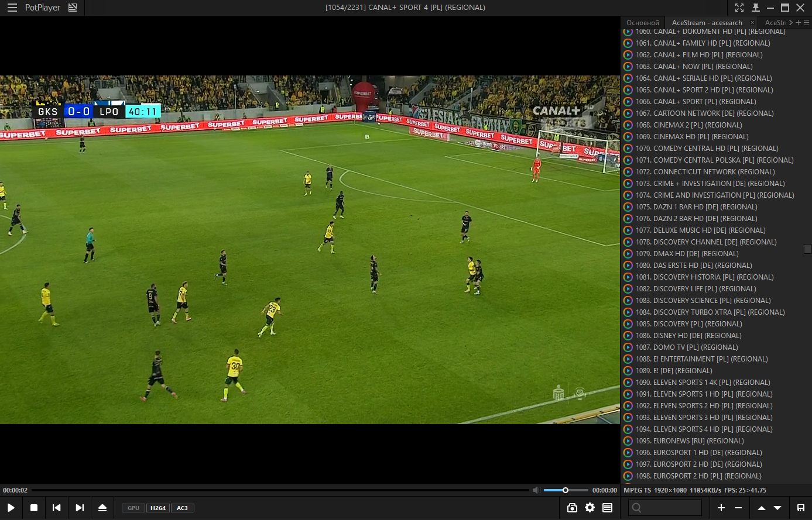Open the PotPlayer main menu
Screen dimensions: 812x520
tap(12, 8)
